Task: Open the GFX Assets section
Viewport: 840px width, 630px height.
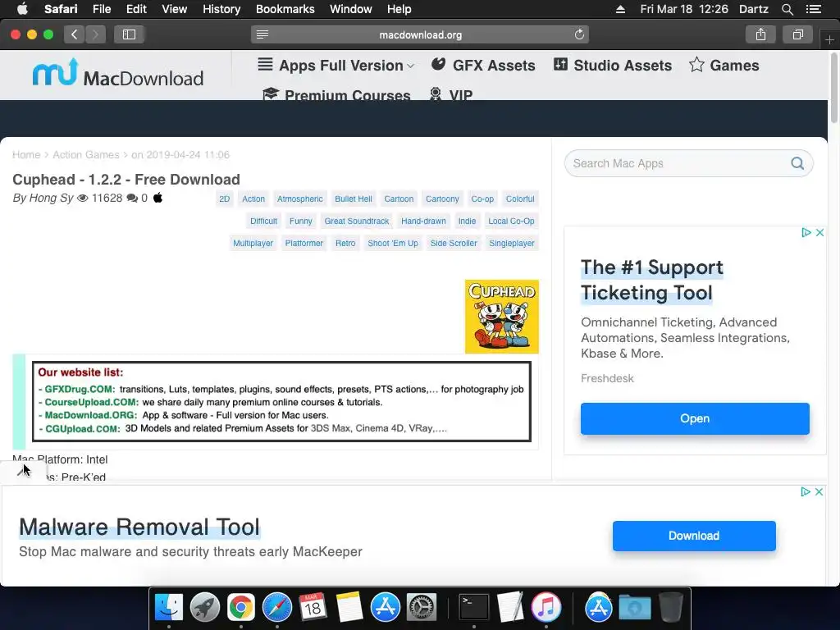Action: coord(483,66)
